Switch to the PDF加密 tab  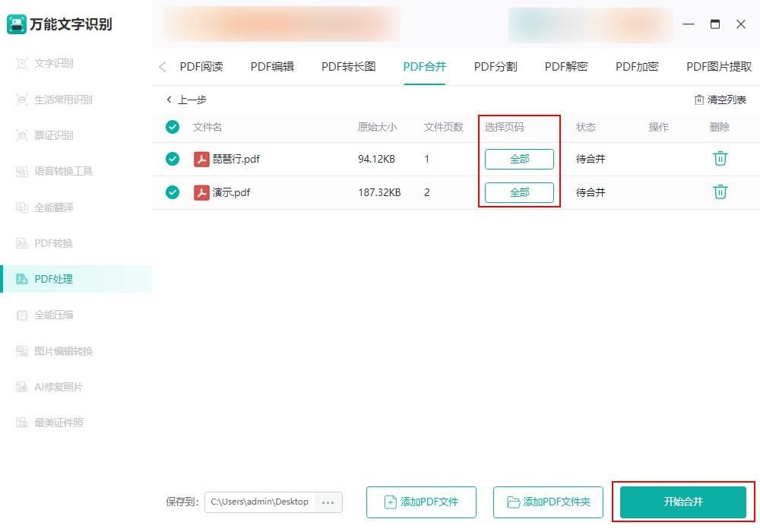pyautogui.click(x=637, y=67)
